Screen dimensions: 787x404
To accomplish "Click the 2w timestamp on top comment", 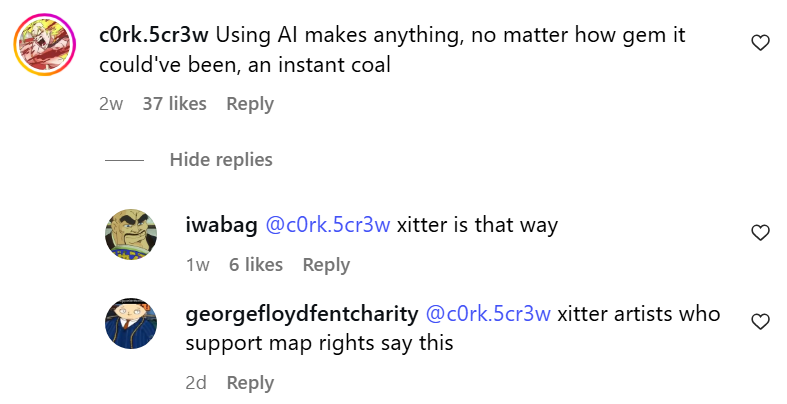I will [x=110, y=104].
